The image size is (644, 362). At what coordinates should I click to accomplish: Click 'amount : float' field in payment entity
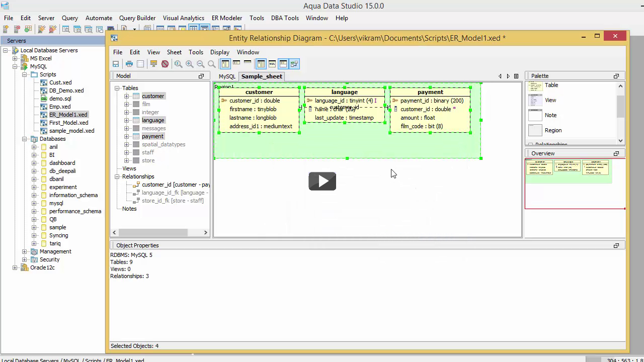click(418, 118)
